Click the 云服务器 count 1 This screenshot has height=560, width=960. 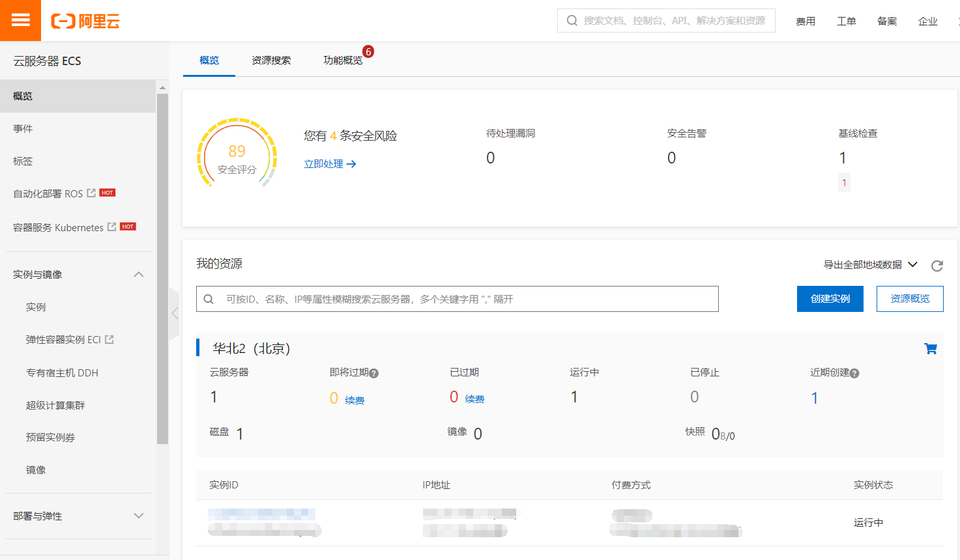click(214, 397)
